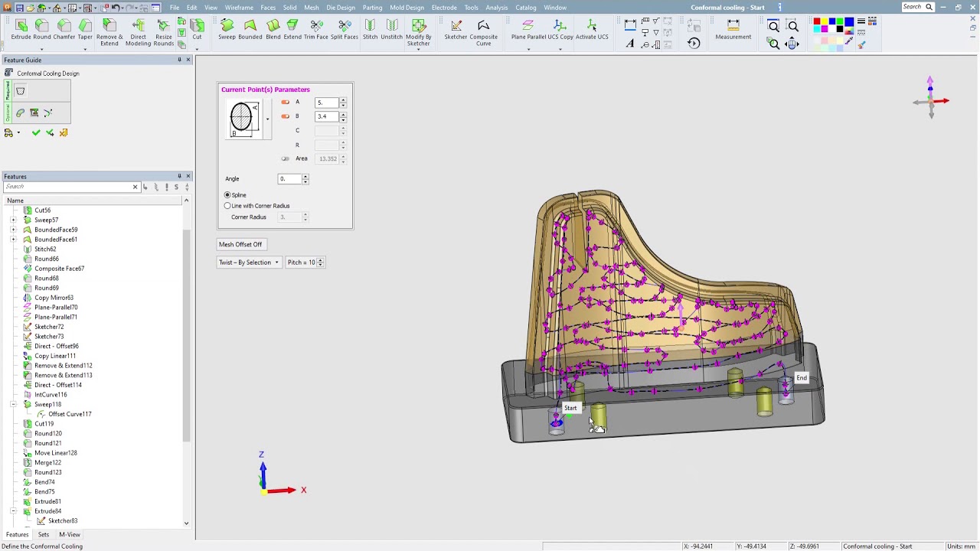Switch to the Sets tab
Viewport: 980px width, 551px height.
pyautogui.click(x=44, y=535)
